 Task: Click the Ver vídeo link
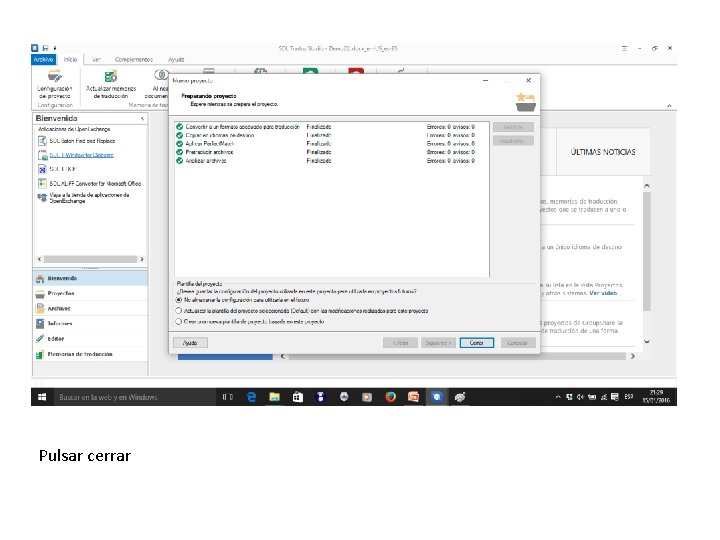603,293
